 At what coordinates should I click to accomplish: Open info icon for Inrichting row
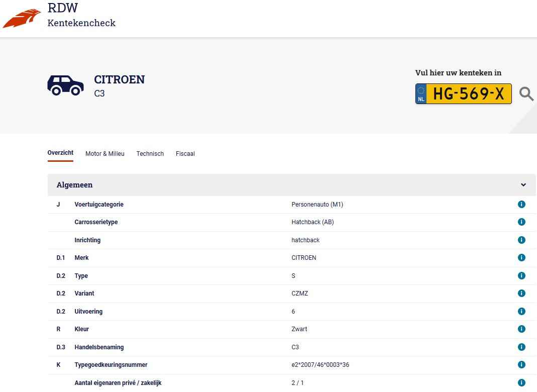pos(521,240)
